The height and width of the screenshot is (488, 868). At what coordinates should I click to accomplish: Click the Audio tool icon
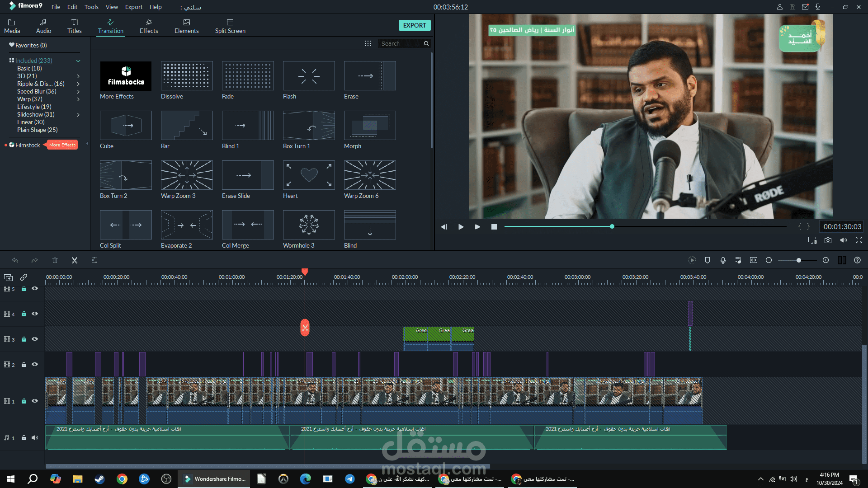[x=42, y=26]
